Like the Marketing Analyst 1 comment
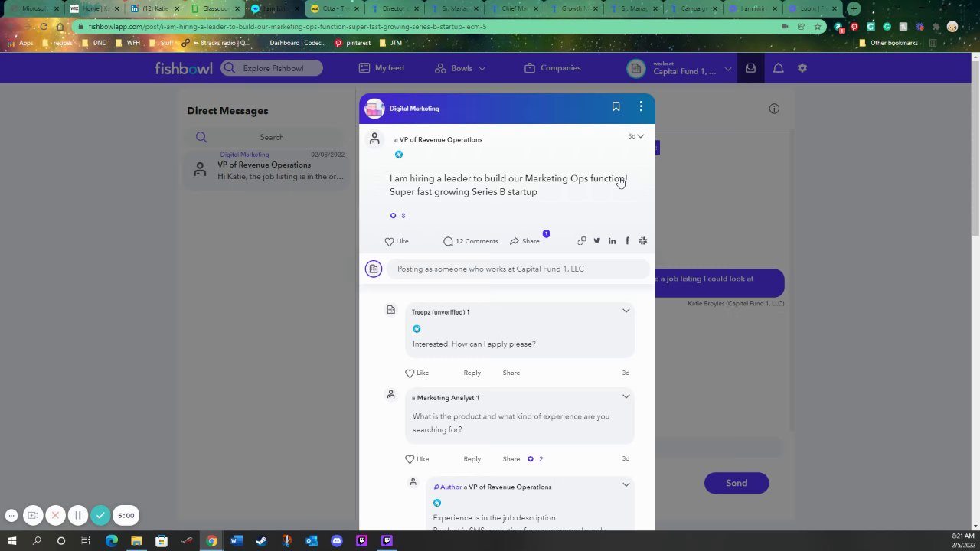980x551 pixels. pos(416,459)
